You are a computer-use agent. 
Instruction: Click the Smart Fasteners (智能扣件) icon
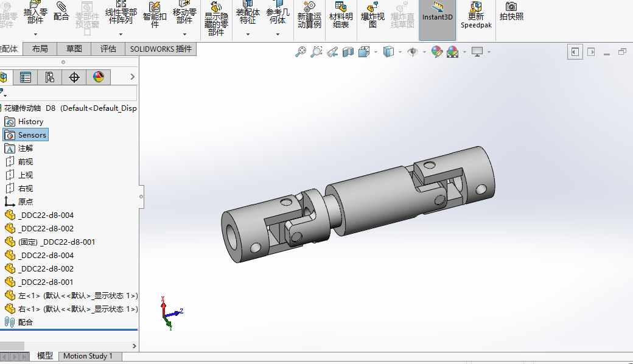(155, 15)
